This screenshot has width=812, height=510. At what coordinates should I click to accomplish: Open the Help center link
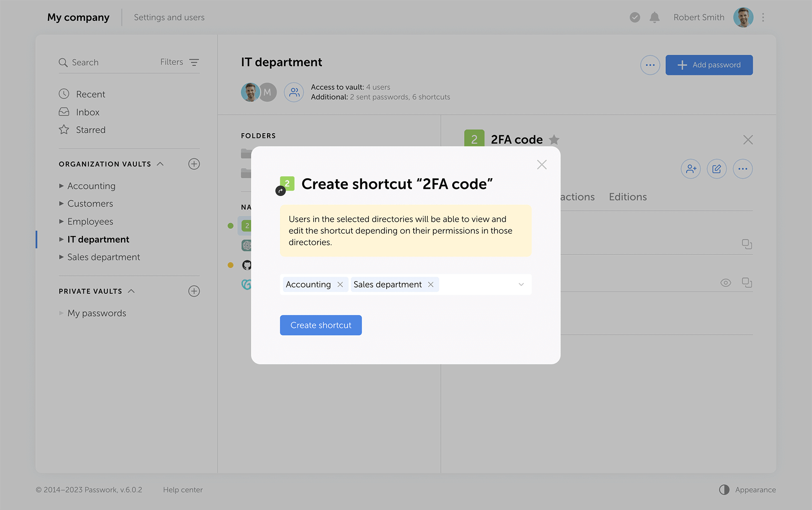click(183, 489)
